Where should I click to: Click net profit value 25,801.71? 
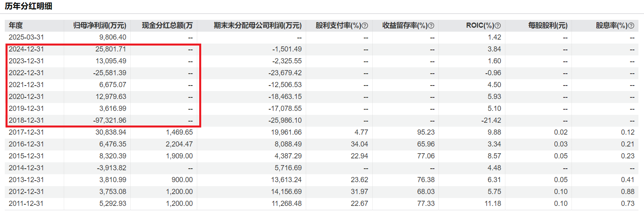(x=111, y=49)
